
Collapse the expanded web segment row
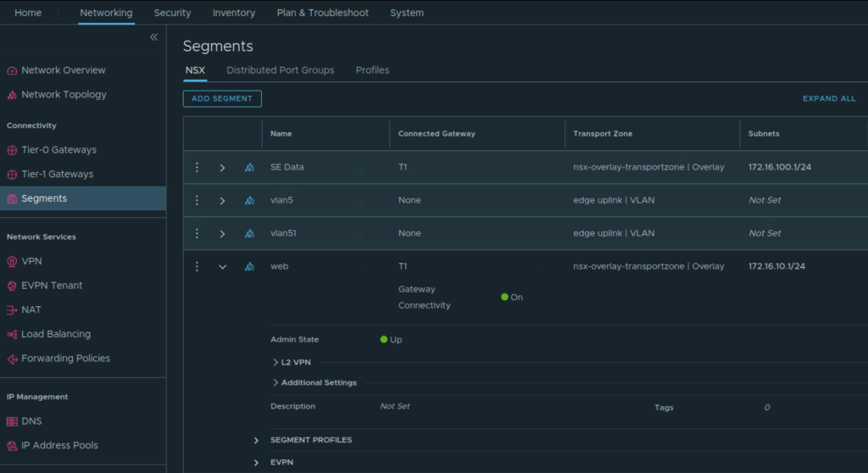click(x=222, y=267)
